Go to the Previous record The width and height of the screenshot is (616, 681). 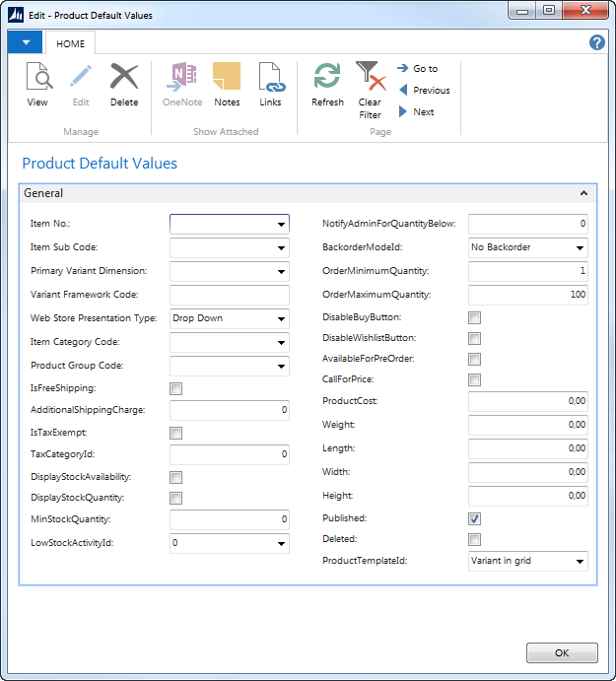coord(423,91)
